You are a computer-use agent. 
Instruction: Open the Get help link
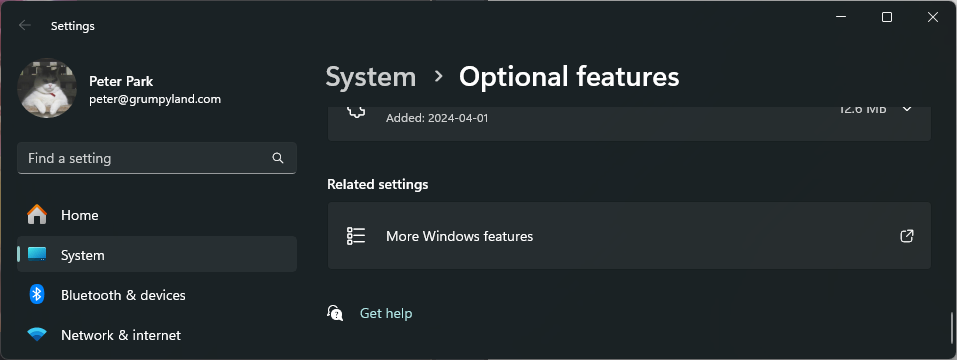pyautogui.click(x=386, y=313)
